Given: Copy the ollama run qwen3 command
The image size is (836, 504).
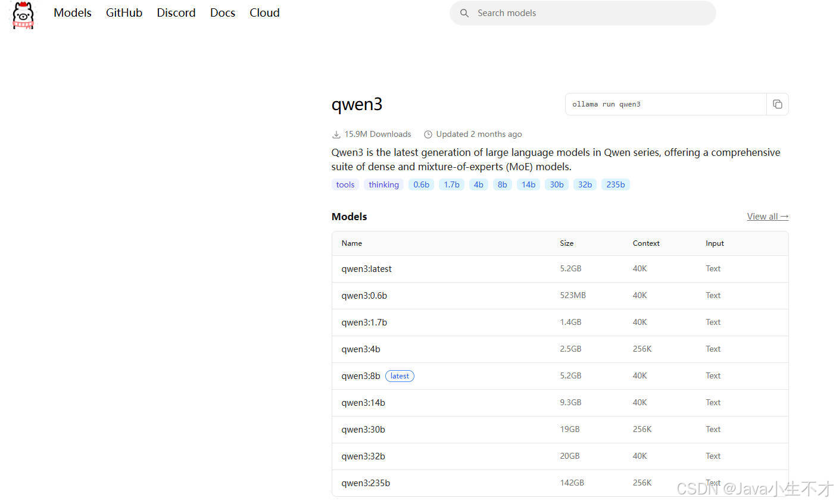Looking at the screenshot, I should pos(777,104).
